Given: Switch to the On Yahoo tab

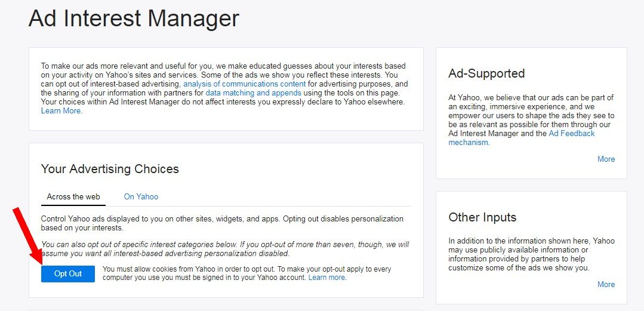Looking at the screenshot, I should [x=141, y=197].
